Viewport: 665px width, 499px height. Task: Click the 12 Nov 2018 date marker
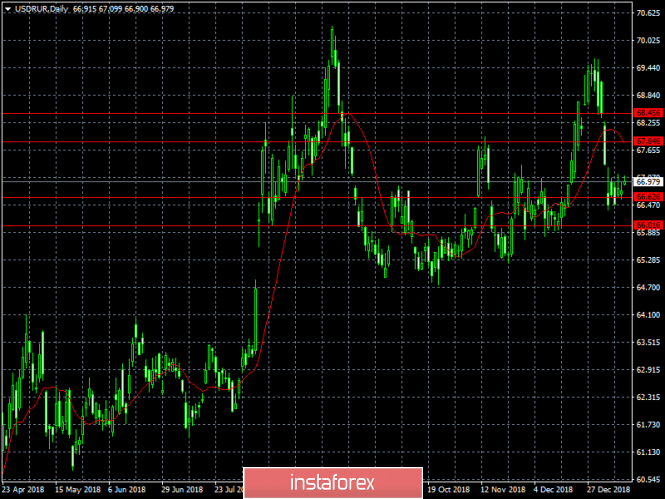pyautogui.click(x=503, y=489)
